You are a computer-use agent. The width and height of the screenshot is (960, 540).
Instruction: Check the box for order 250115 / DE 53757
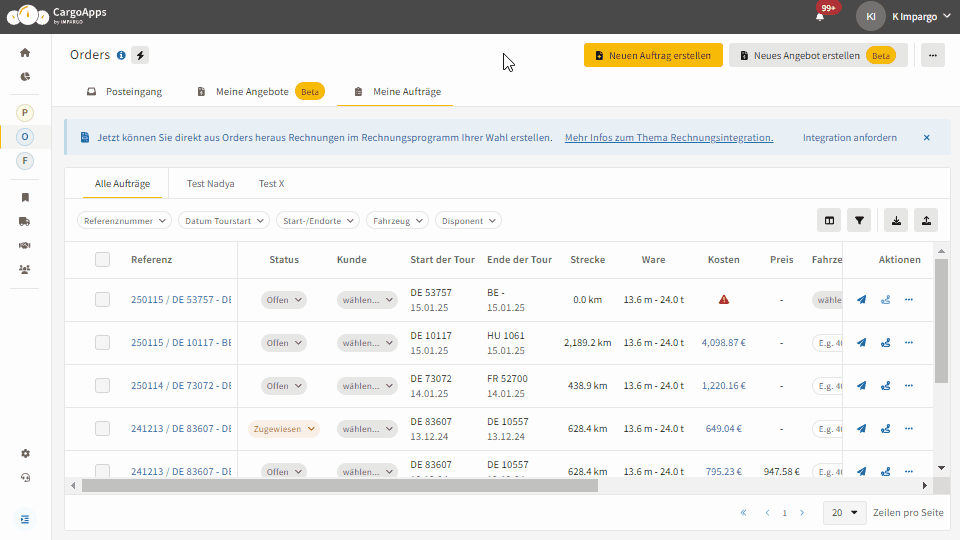click(102, 299)
